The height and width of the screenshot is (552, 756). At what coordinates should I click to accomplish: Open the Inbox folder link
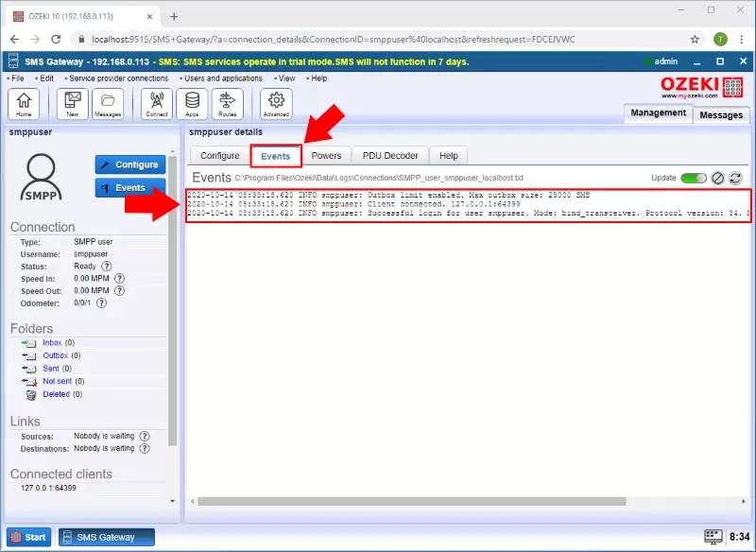52,343
